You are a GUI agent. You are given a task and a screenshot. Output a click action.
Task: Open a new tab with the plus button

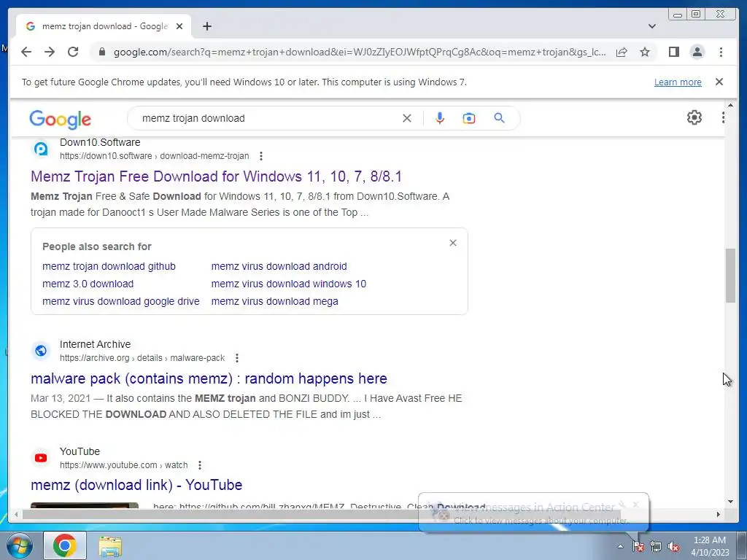(x=206, y=26)
